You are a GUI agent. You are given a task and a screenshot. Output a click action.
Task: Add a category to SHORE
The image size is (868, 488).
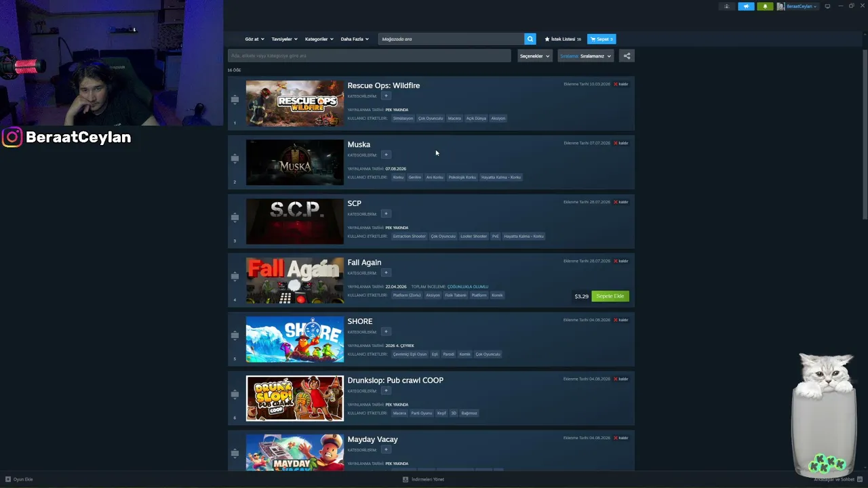[386, 331]
